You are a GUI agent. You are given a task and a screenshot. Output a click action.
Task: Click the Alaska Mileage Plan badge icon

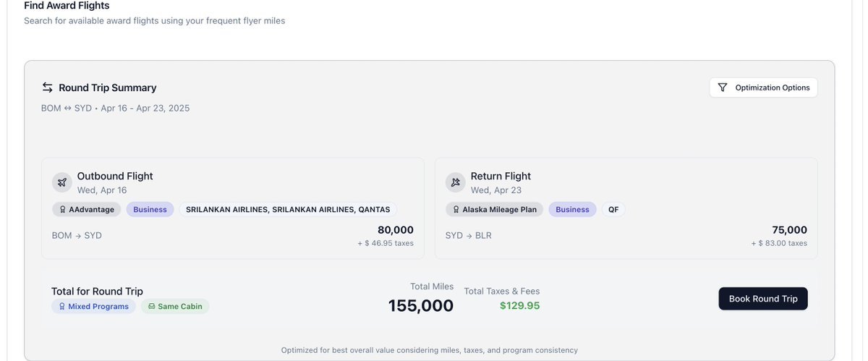(456, 210)
